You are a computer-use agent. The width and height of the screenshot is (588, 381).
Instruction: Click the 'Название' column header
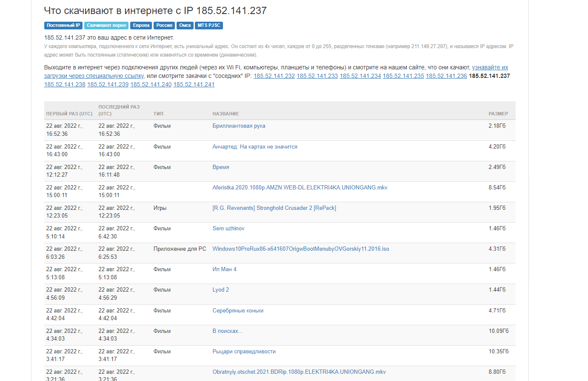point(225,114)
